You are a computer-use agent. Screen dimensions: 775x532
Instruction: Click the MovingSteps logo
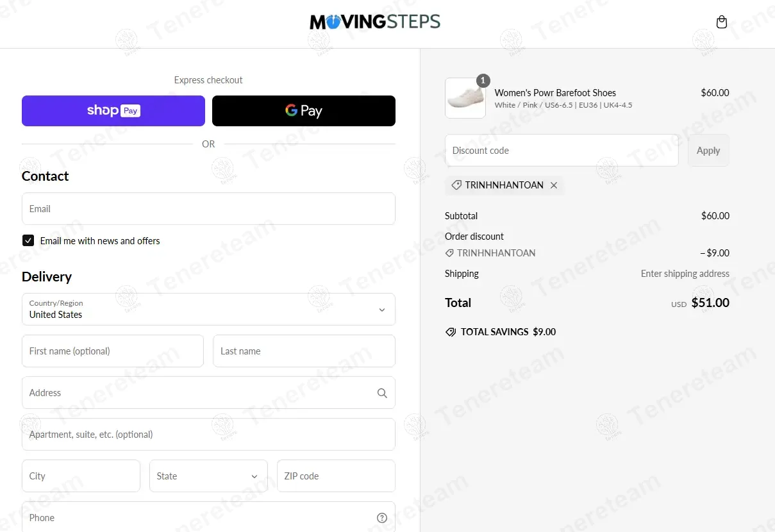click(375, 22)
